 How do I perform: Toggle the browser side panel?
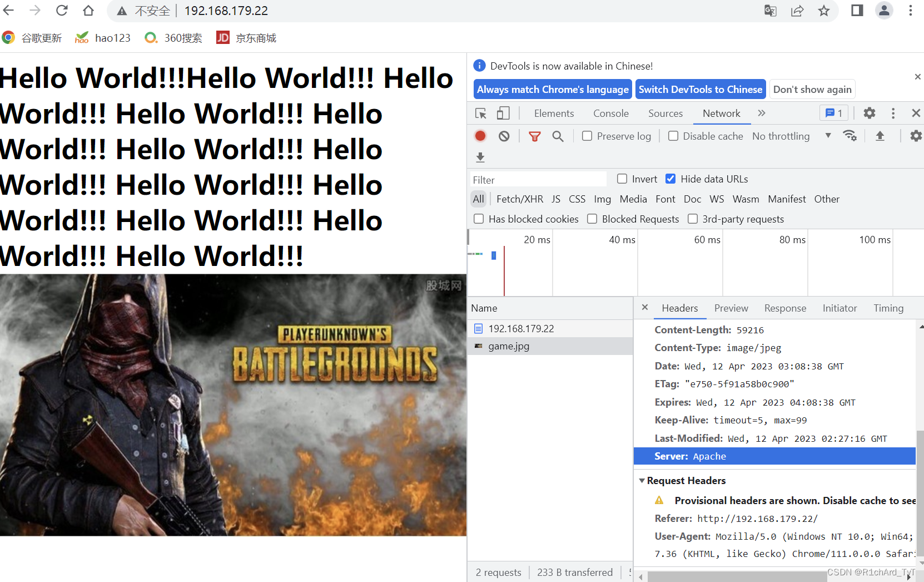coord(857,11)
